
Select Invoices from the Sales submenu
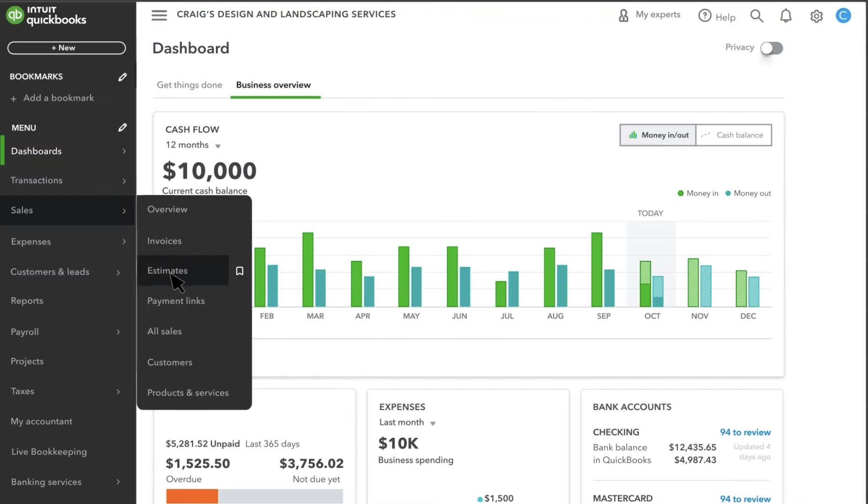(x=164, y=241)
